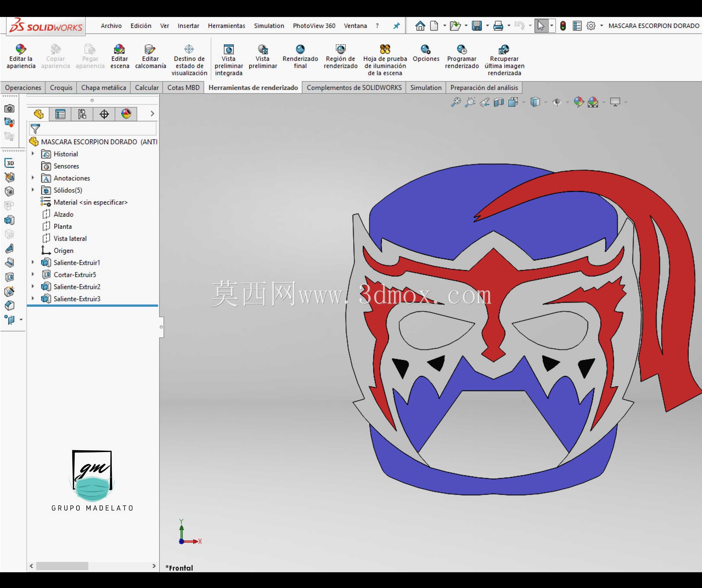This screenshot has width=702, height=588.
Task: Open render Opciones
Action: click(x=426, y=53)
